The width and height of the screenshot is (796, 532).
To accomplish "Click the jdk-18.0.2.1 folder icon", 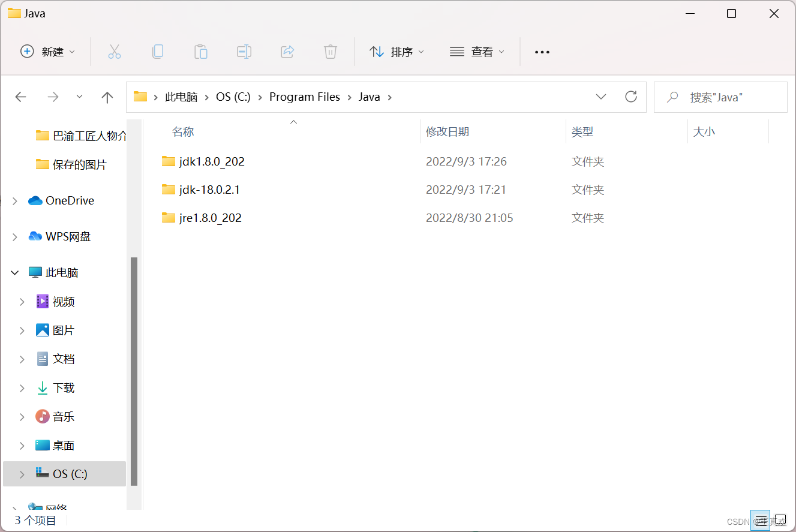I will 169,190.
